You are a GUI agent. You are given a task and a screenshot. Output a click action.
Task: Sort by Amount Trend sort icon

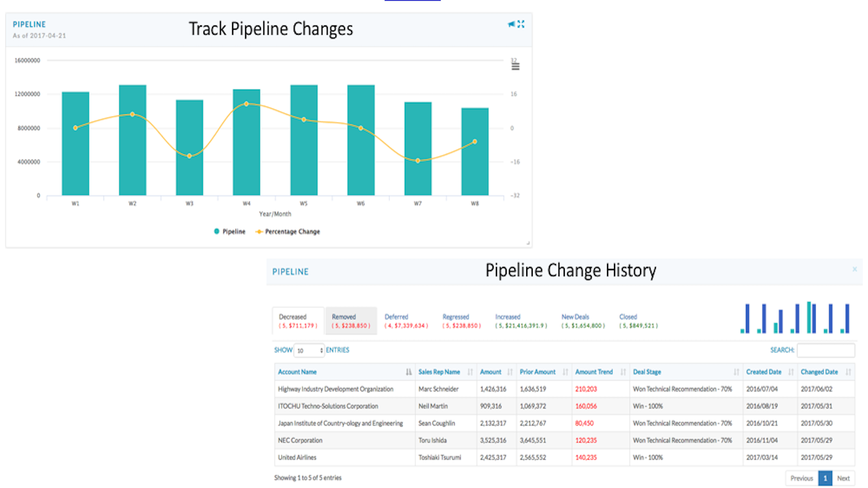(623, 372)
